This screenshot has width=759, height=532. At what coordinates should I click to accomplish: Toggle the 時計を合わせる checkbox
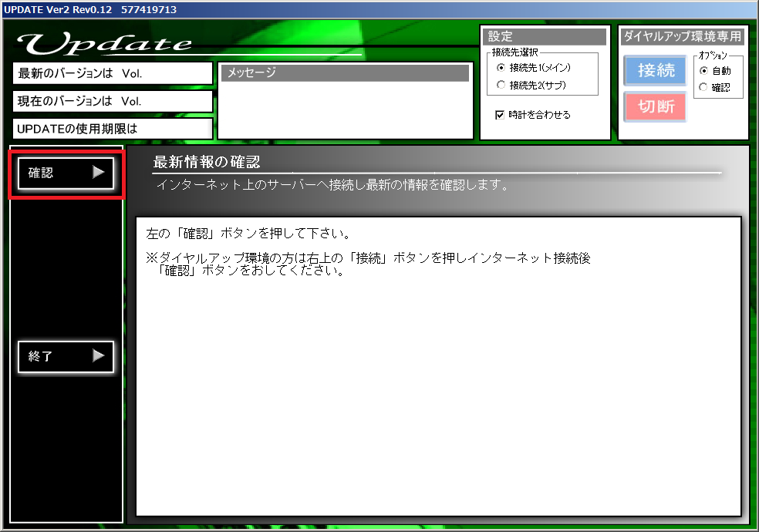pos(500,115)
